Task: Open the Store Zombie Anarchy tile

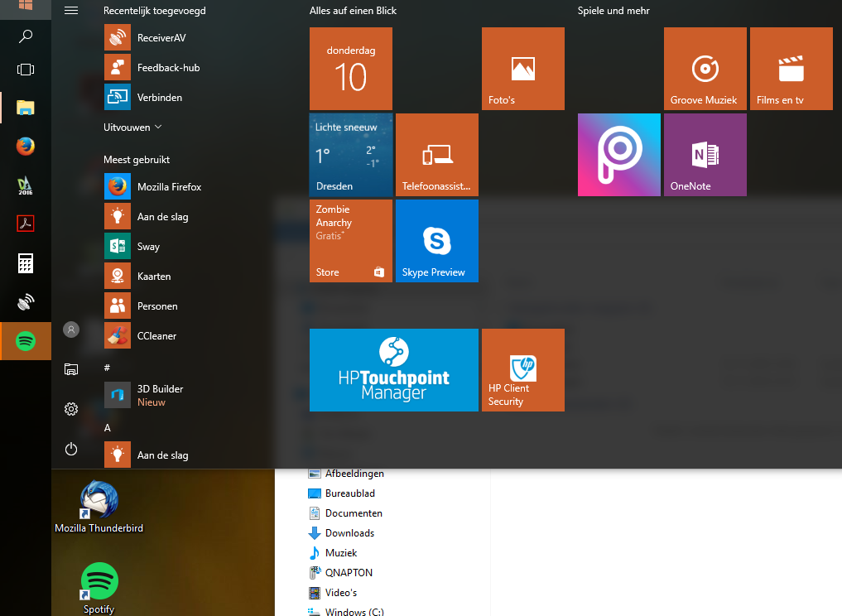Action: tap(351, 241)
